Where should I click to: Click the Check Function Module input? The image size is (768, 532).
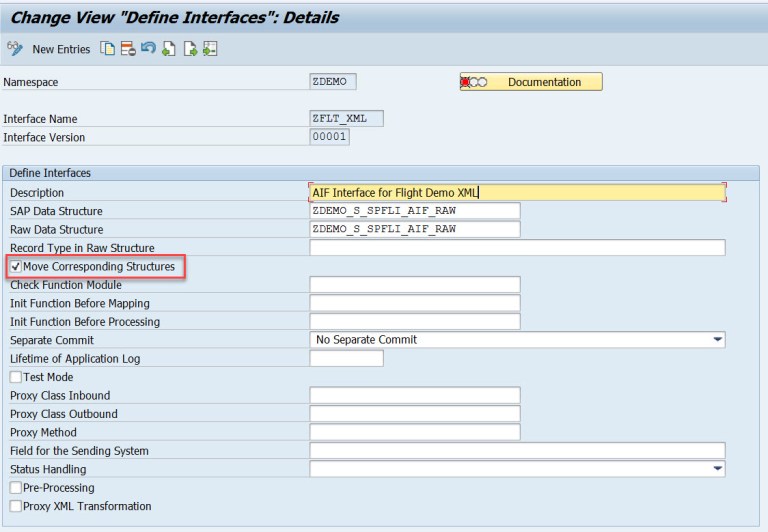pos(415,285)
